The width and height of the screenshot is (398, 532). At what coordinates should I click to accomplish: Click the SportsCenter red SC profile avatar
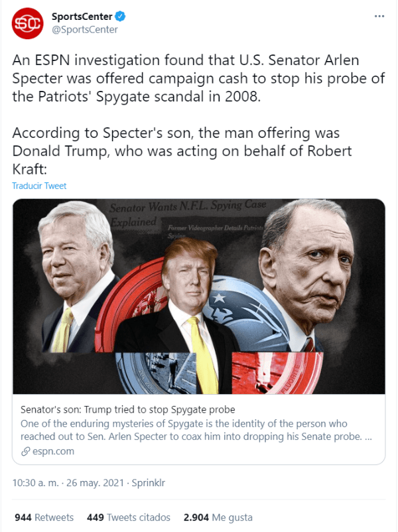point(26,23)
